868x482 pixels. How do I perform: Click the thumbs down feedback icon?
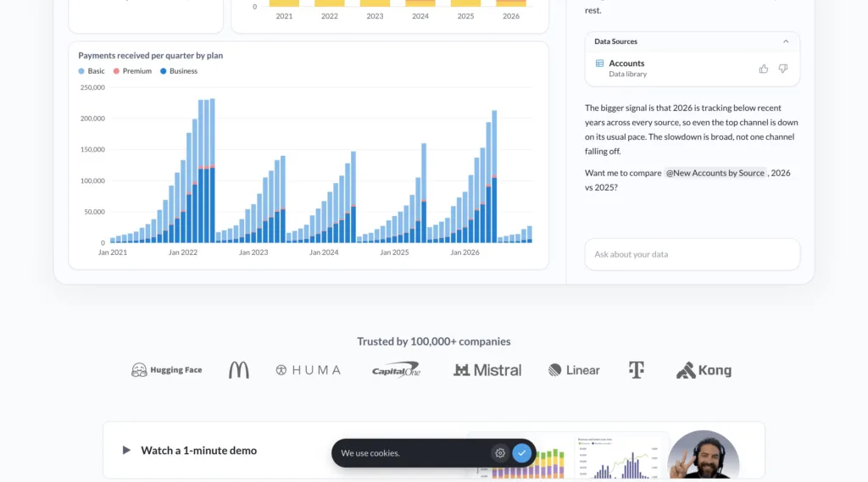(x=782, y=69)
